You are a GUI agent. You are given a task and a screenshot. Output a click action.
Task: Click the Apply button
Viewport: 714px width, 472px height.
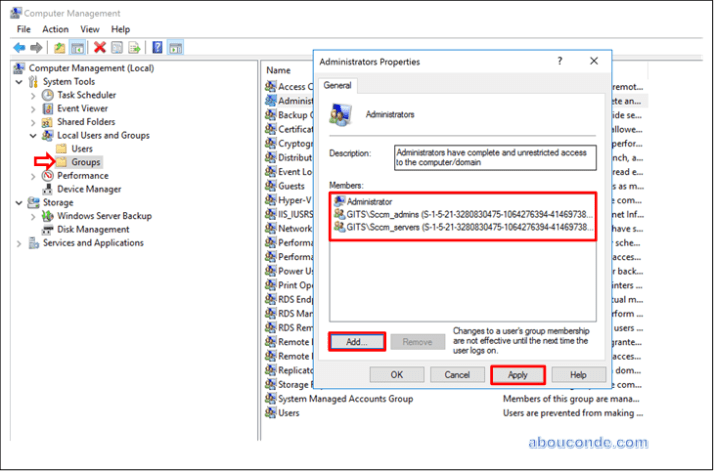518,375
